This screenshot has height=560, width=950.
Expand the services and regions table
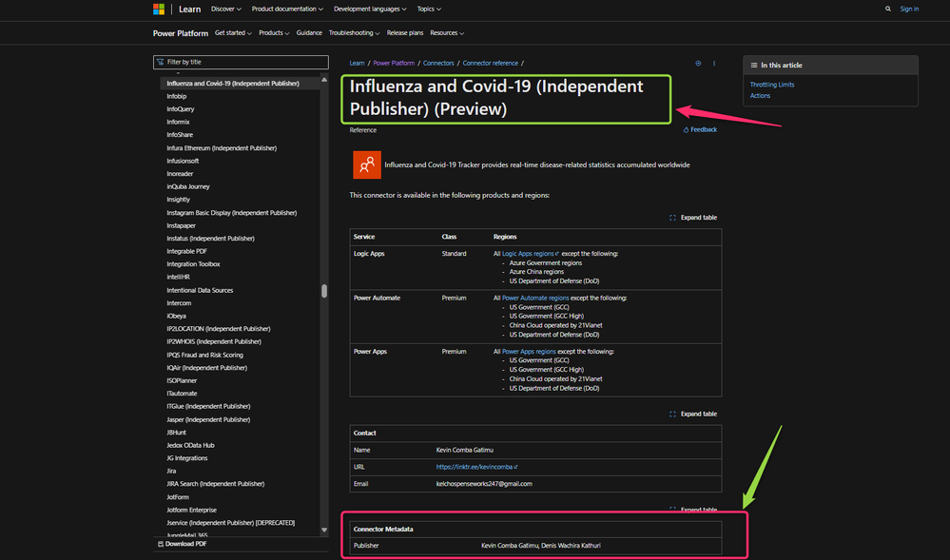coord(693,218)
